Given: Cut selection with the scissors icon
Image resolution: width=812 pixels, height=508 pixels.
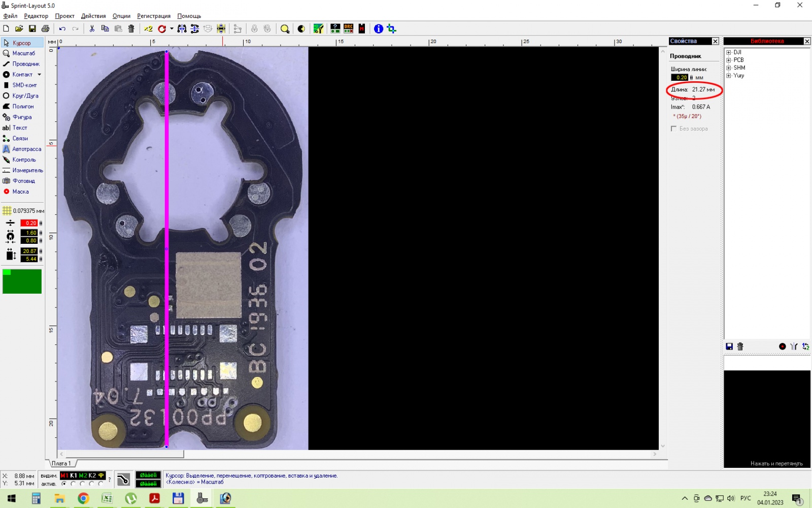Looking at the screenshot, I should coord(92,29).
